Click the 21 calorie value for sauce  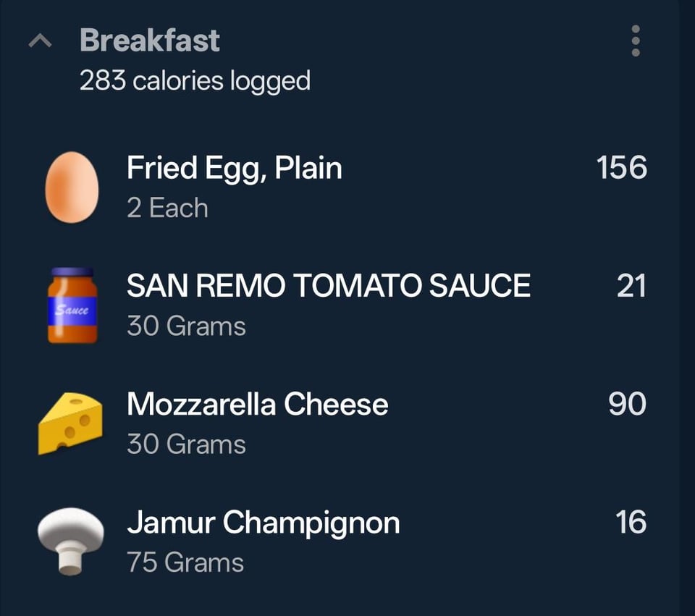(631, 287)
